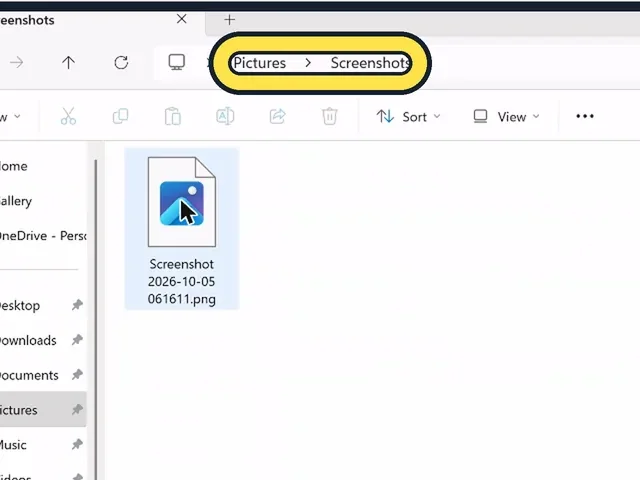Image resolution: width=640 pixels, height=480 pixels.
Task: Cut the selected file
Action: pos(68,116)
